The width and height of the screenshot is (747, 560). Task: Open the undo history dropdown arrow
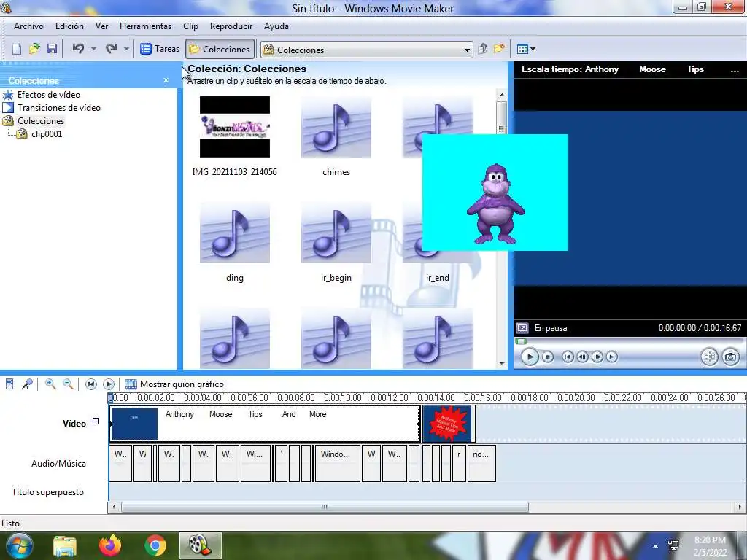(93, 49)
